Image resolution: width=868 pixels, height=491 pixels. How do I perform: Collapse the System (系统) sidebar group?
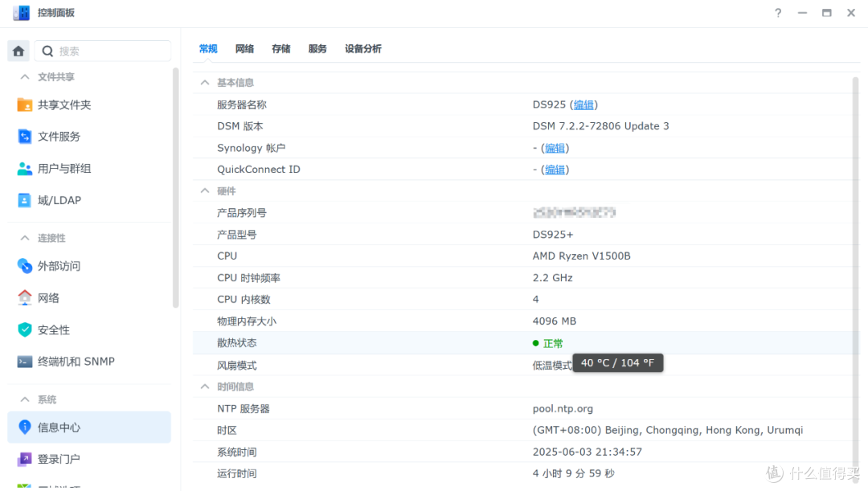pos(25,399)
